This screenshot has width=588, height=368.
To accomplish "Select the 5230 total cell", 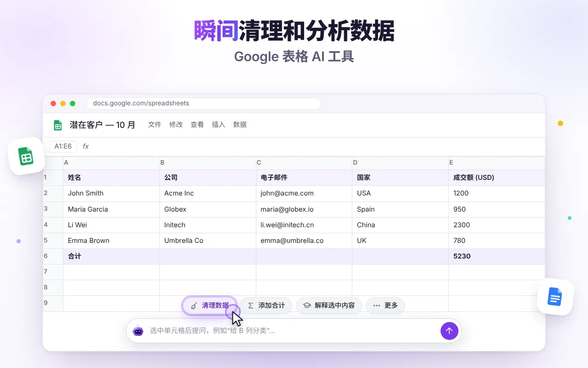I will (x=497, y=256).
